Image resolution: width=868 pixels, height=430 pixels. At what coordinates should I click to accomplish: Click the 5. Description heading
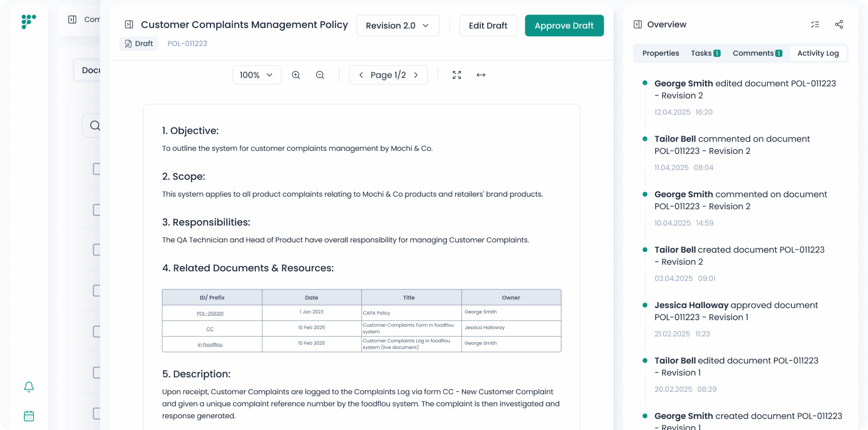[196, 374]
